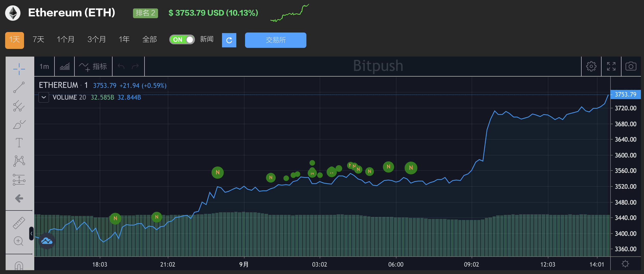Toggle the news (新闻) ON switch
Image resolution: width=644 pixels, height=274 pixels.
[x=182, y=39]
